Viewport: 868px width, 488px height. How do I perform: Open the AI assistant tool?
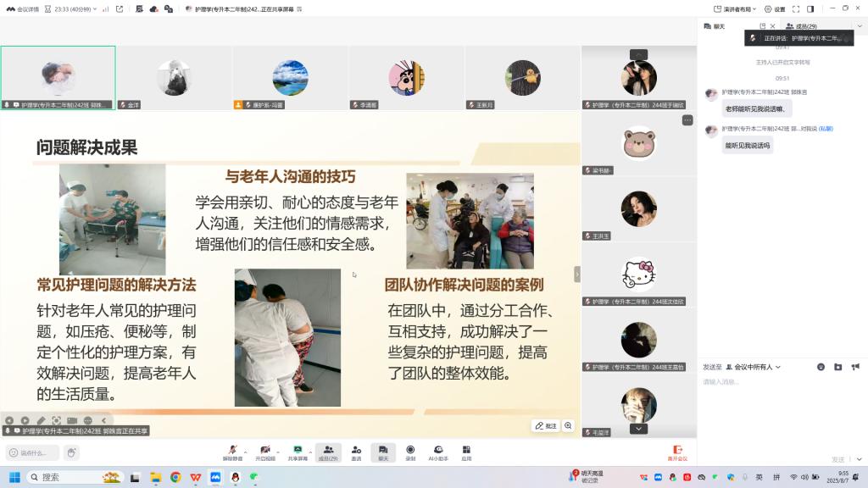tap(438, 452)
